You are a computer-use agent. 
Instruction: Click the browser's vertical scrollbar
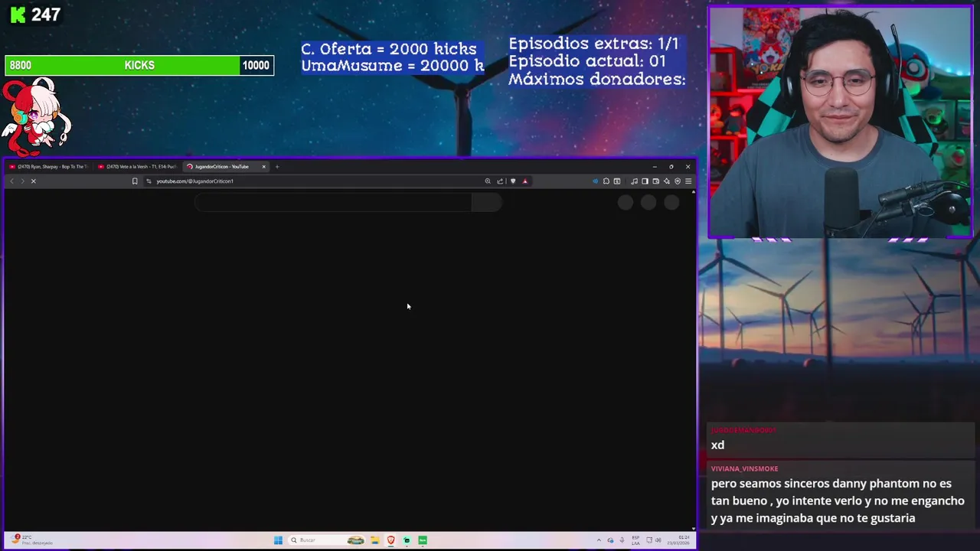(x=694, y=359)
